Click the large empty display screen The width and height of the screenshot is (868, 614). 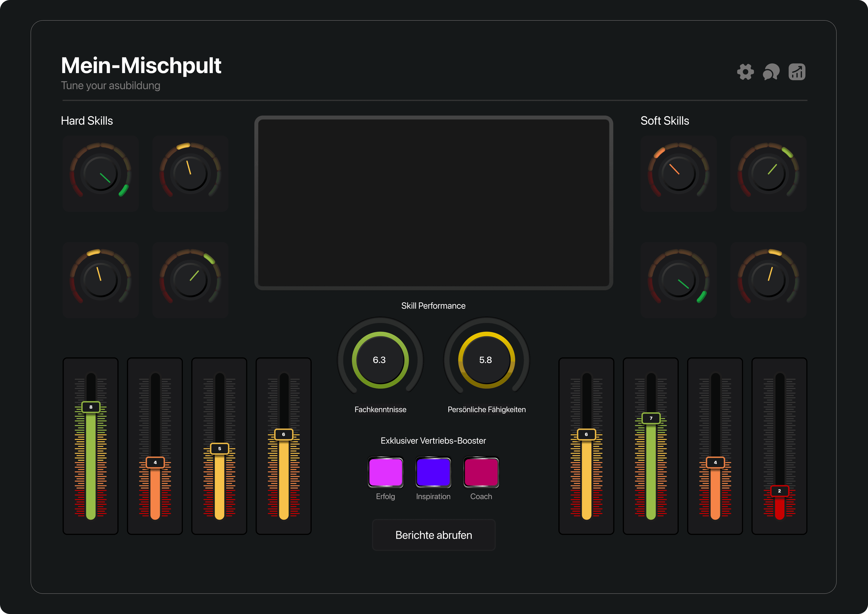(433, 203)
